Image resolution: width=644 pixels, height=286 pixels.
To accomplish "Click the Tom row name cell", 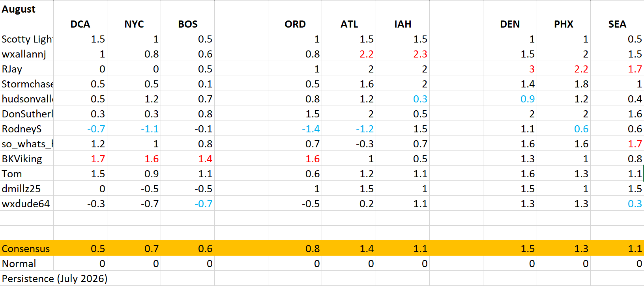I will [26, 173].
